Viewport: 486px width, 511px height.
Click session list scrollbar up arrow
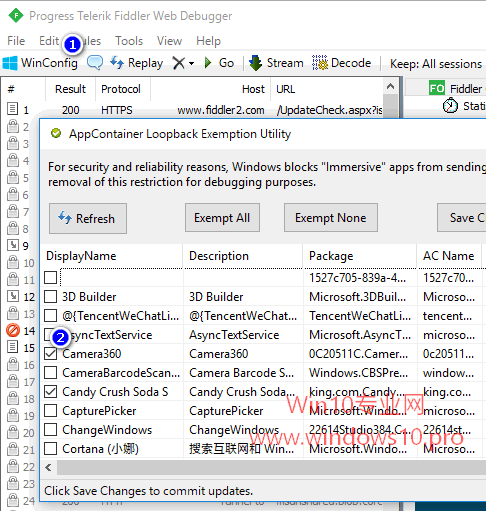click(x=391, y=87)
